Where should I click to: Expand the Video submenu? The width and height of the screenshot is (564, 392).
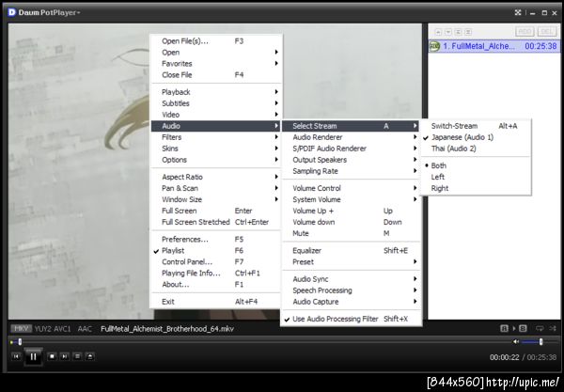point(216,115)
